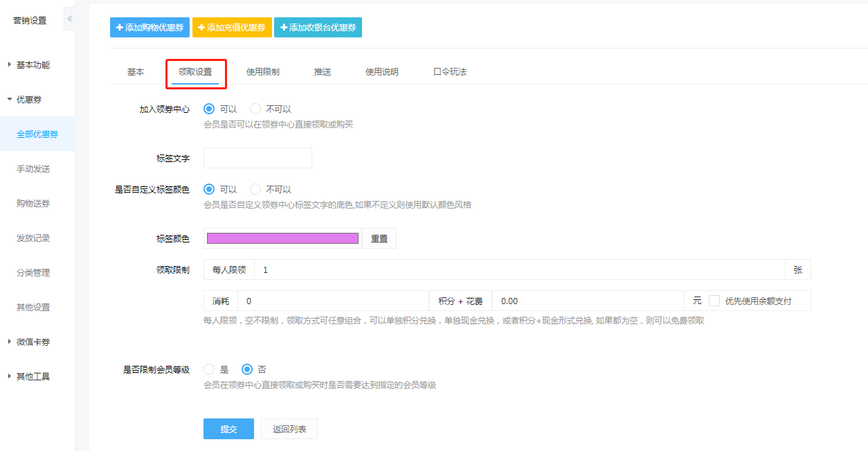Viewport: 868px width, 451px height.
Task: Check 优先使用余额支付 checkbox
Action: 714,301
